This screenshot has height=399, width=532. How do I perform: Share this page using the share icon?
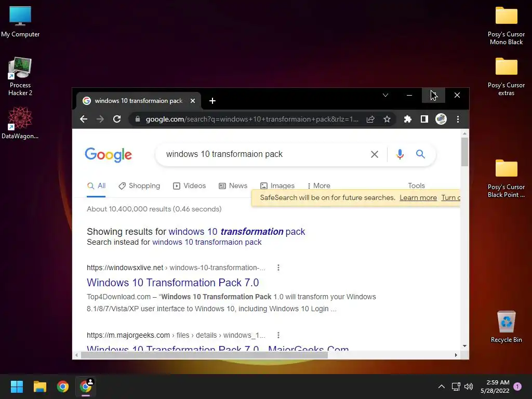tap(370, 119)
